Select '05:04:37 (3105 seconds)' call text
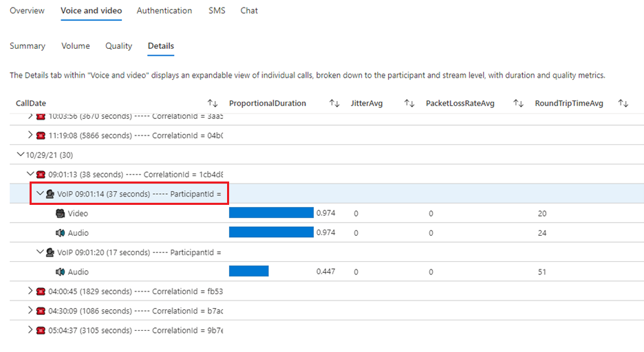Image resolution: width=644 pixels, height=352 pixels. (90, 330)
